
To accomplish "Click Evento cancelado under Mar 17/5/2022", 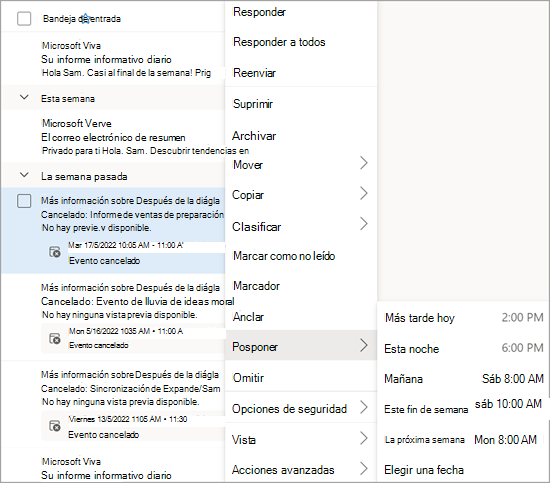I will pyautogui.click(x=104, y=261).
